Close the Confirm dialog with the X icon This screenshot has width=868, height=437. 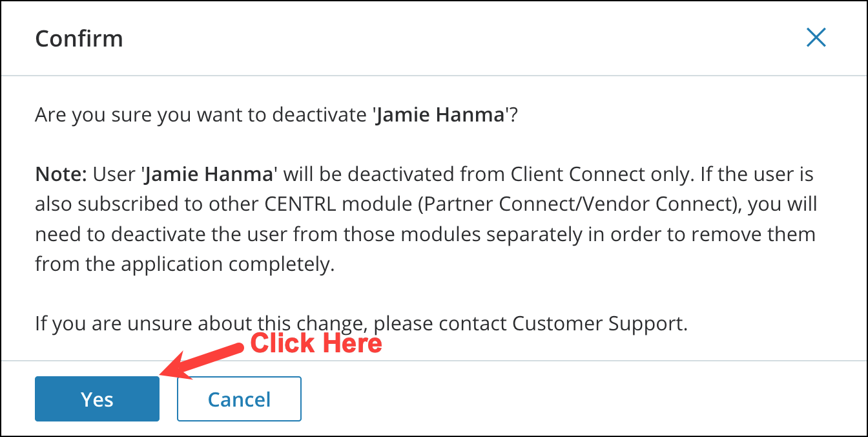tap(816, 38)
